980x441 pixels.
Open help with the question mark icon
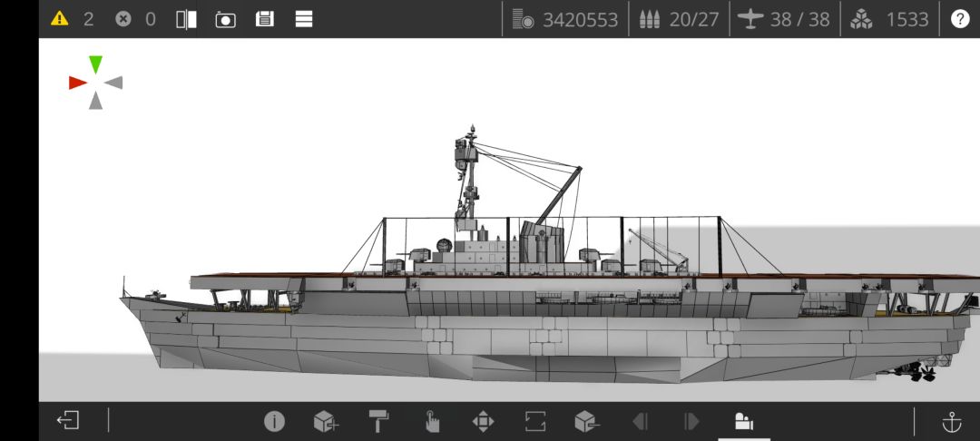[x=960, y=19]
